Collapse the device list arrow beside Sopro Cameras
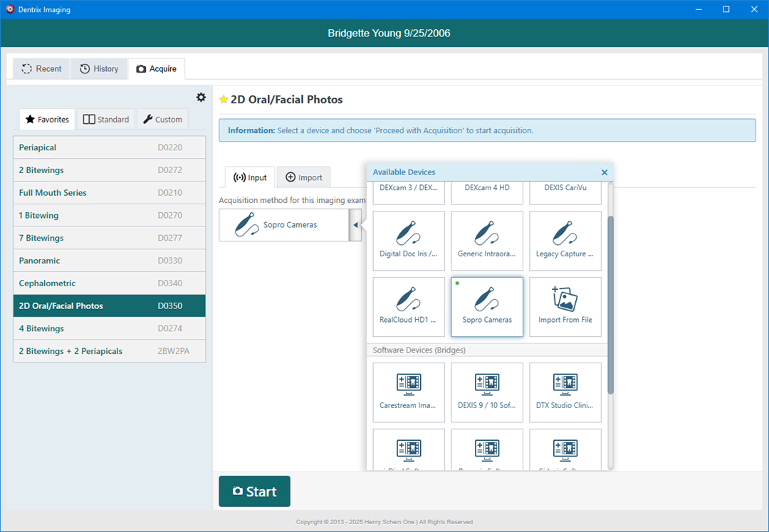Screen dimensions: 769x532 point(355,225)
